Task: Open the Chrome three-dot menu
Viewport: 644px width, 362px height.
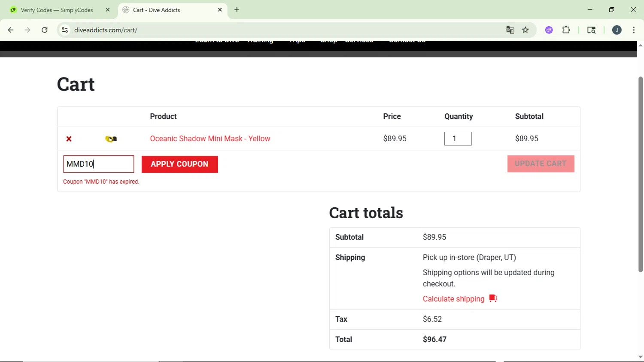Action: (634, 30)
